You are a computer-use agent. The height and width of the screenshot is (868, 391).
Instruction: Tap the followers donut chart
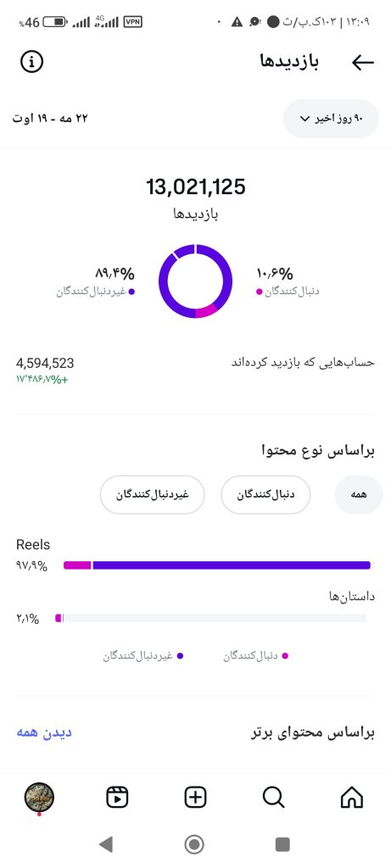coord(195,281)
